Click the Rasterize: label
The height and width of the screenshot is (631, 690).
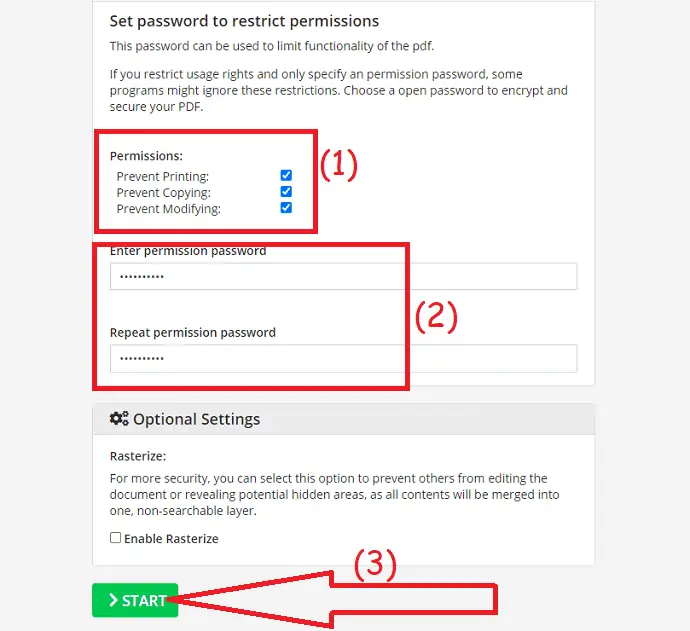point(138,456)
